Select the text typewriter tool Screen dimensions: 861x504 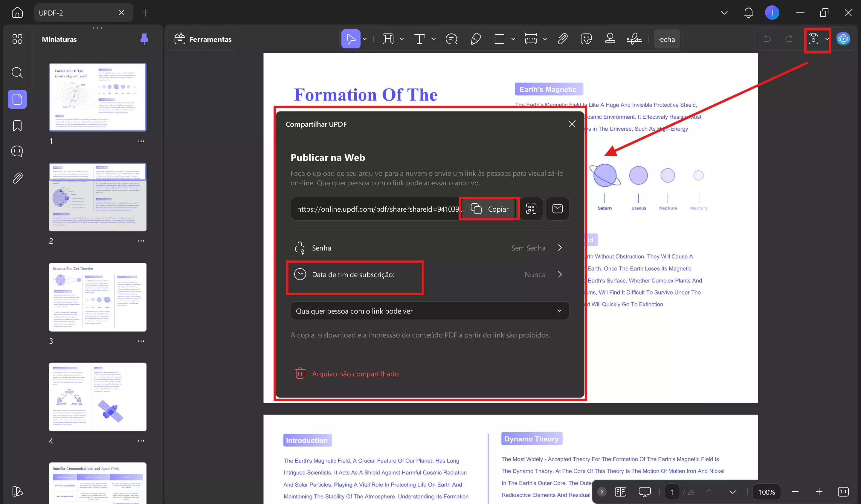419,39
